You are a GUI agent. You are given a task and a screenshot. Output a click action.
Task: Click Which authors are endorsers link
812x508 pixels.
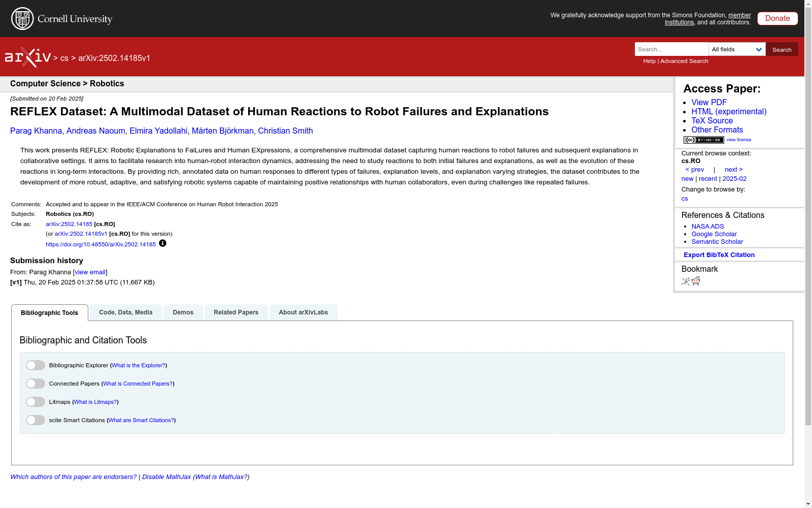tap(74, 477)
